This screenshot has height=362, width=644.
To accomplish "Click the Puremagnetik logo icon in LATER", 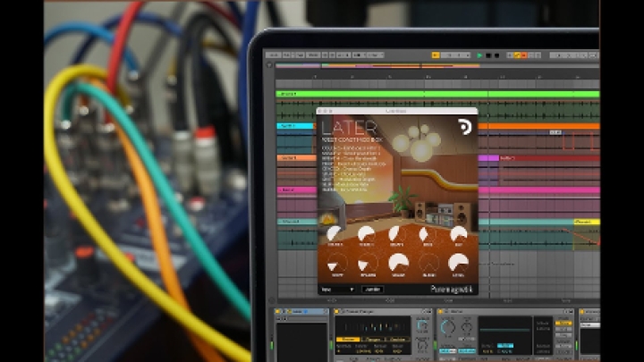I will click(x=465, y=127).
